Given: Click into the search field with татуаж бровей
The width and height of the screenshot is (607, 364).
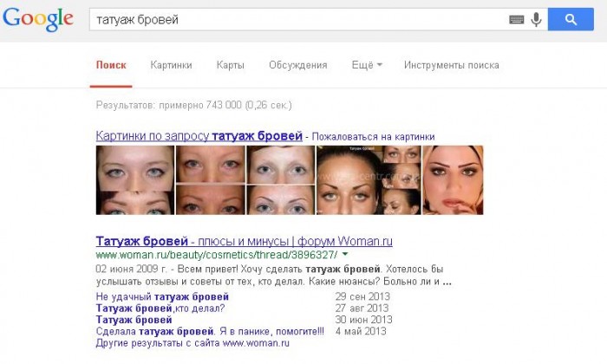Looking at the screenshot, I should pyautogui.click(x=298, y=19).
